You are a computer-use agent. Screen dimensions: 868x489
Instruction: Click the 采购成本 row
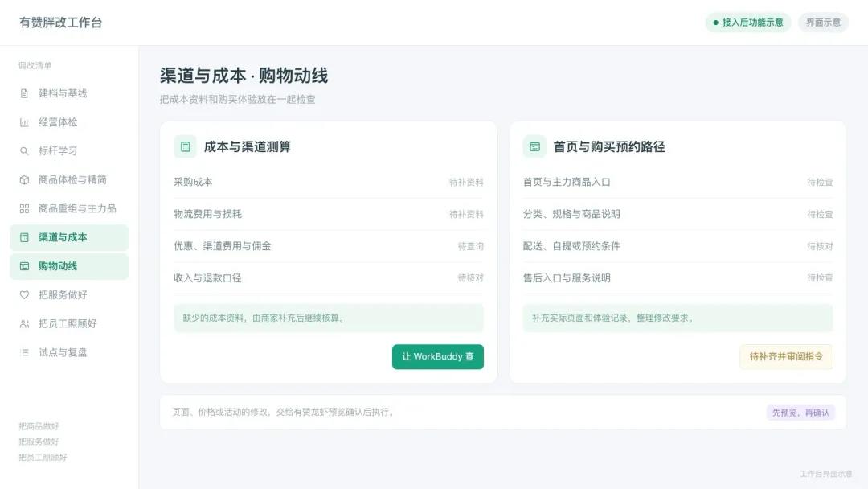pyautogui.click(x=329, y=183)
